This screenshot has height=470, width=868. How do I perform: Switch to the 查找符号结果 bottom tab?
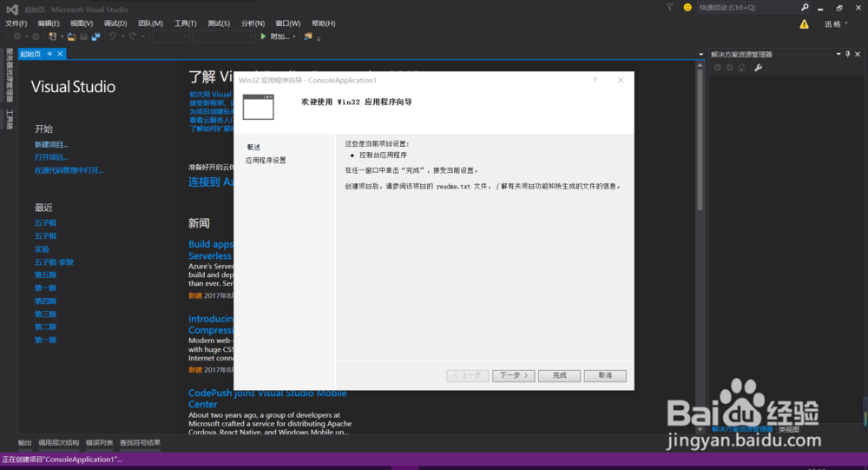coord(140,442)
